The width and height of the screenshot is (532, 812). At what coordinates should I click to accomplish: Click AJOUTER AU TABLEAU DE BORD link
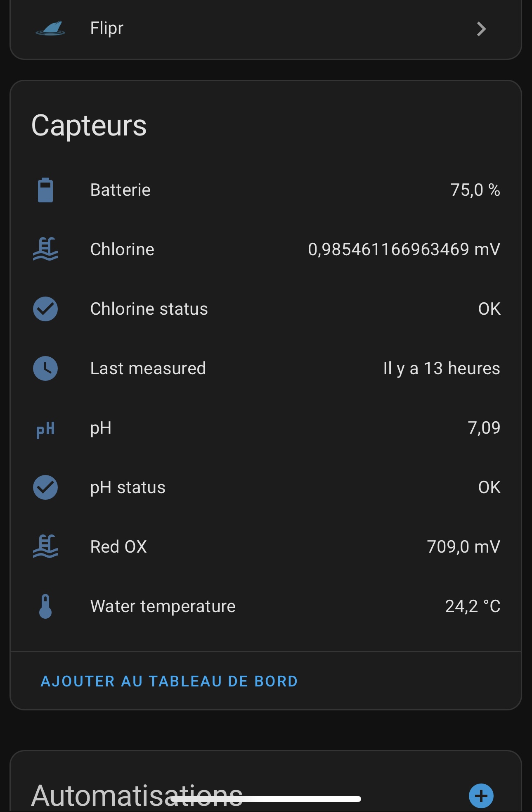click(169, 681)
